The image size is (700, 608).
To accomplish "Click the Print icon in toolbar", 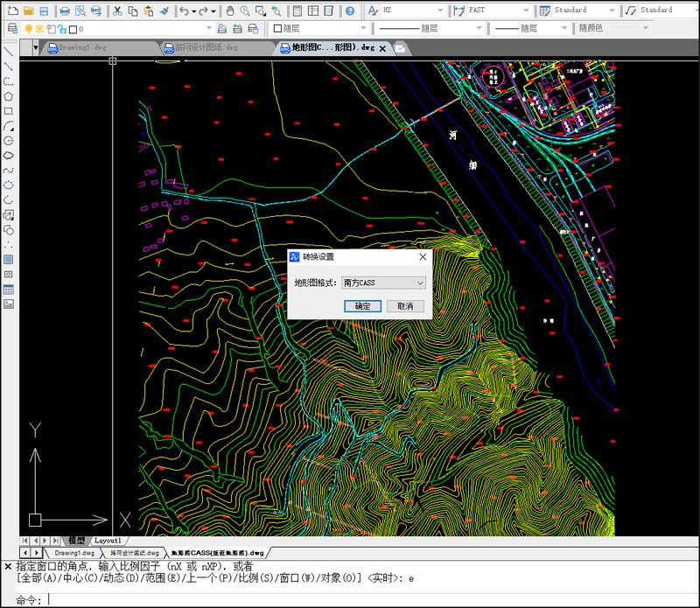I will [x=65, y=10].
